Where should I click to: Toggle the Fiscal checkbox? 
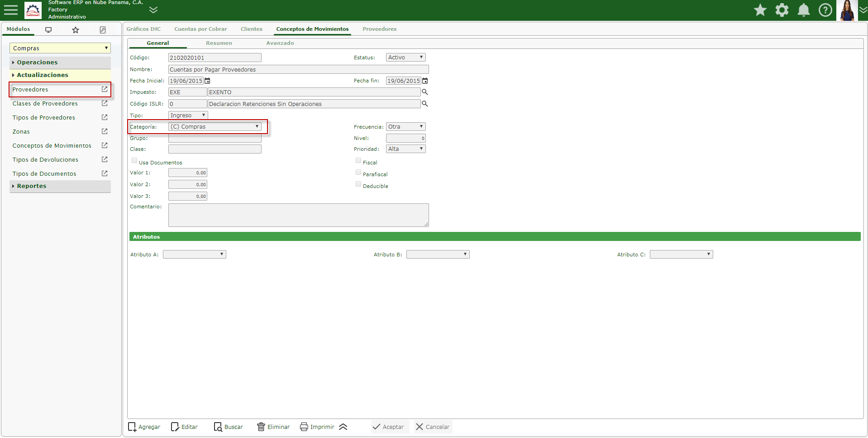click(358, 161)
